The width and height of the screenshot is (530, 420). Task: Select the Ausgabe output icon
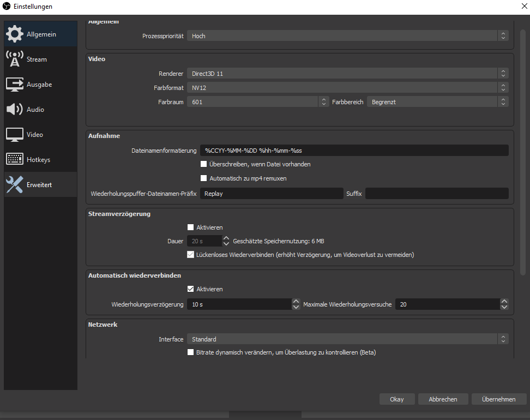(14, 85)
